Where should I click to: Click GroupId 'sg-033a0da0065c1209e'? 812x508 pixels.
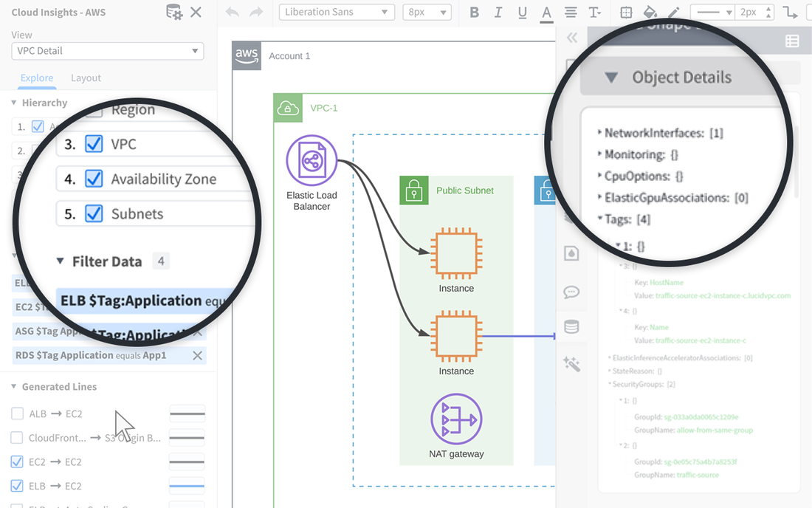[x=701, y=417]
